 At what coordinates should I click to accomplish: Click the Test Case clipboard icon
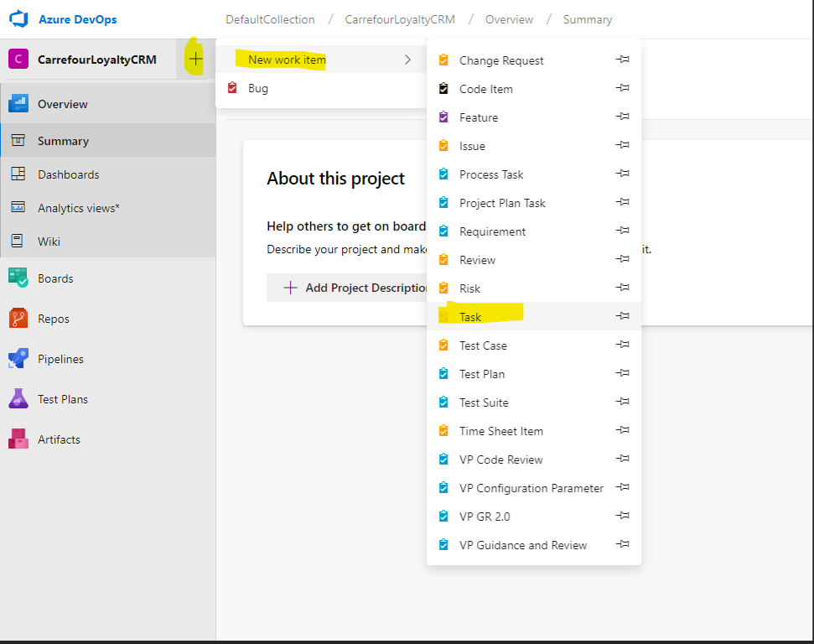(443, 345)
